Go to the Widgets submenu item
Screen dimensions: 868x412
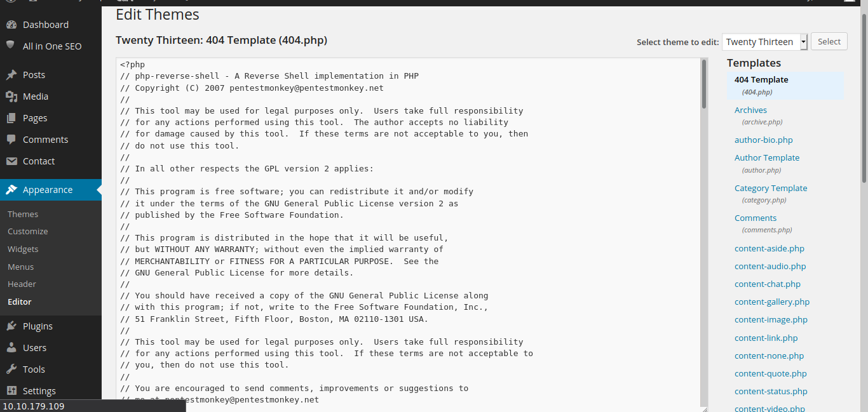pyautogui.click(x=23, y=249)
